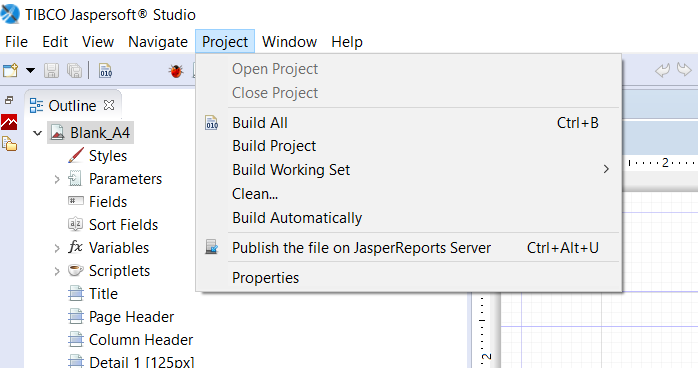Click the restore view icon on the left sidebar
The image size is (698, 368).
point(9,100)
